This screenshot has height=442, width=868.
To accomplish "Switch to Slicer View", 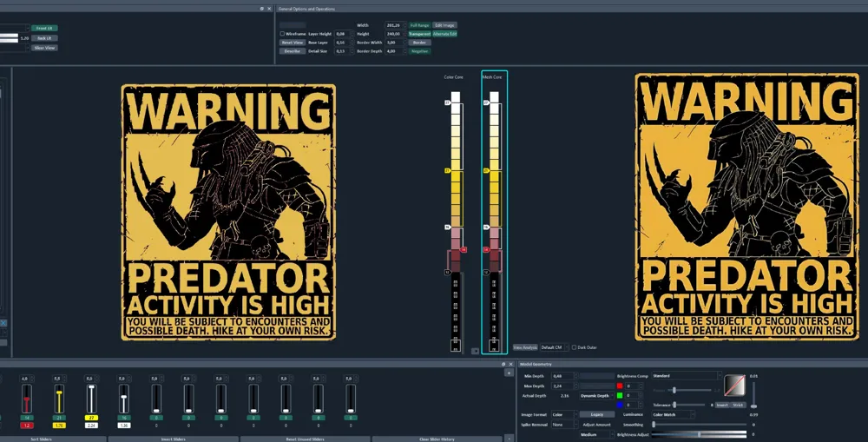I will click(x=45, y=48).
